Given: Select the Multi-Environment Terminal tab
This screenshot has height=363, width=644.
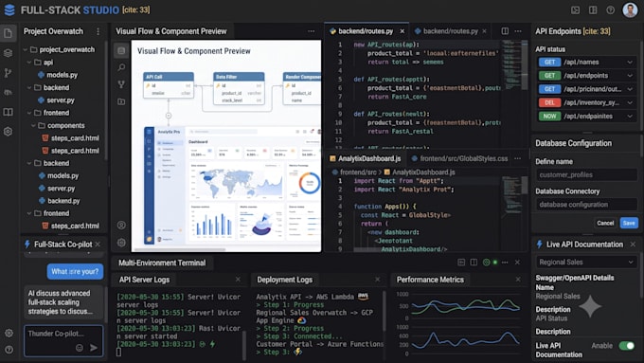Looking at the screenshot, I should point(162,263).
